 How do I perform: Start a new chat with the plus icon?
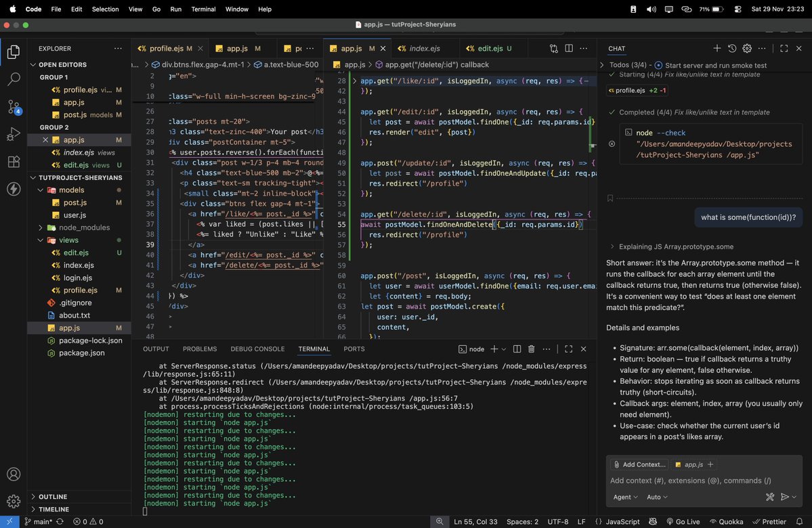717,48
